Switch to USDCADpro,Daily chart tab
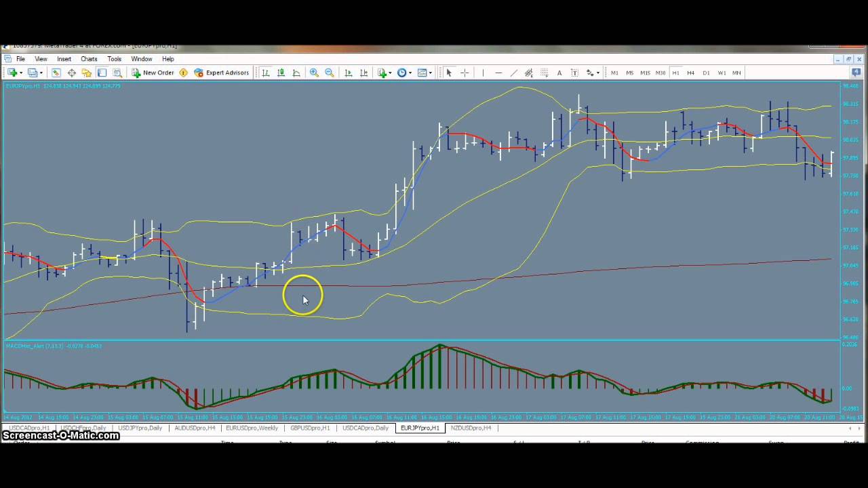This screenshot has width=868, height=488. pyautogui.click(x=366, y=428)
